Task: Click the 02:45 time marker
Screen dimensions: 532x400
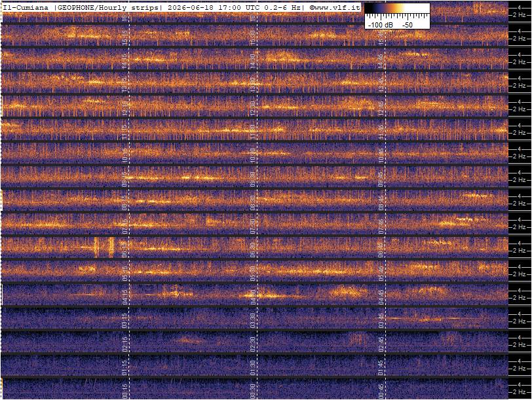Action: [381, 344]
